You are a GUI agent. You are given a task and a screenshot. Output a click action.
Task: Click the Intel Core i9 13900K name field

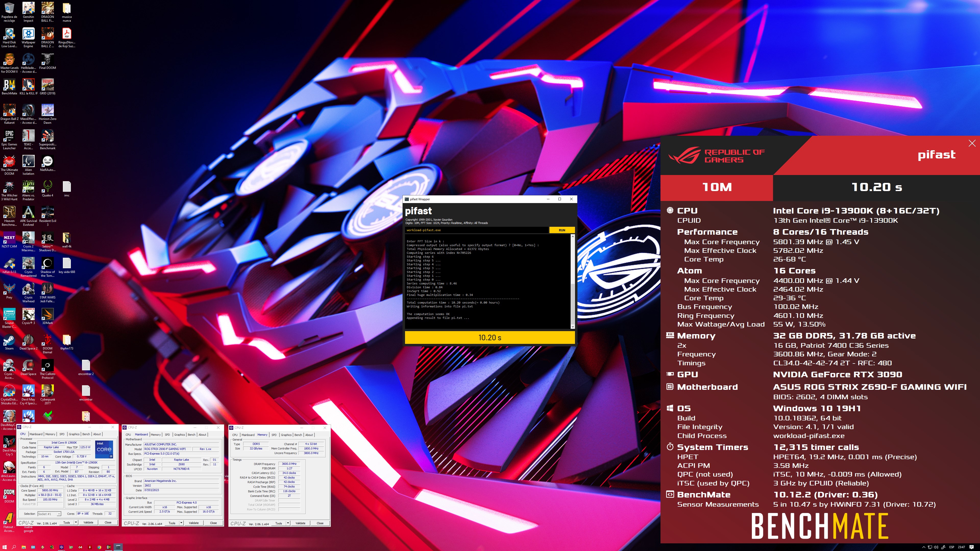pos(64,443)
